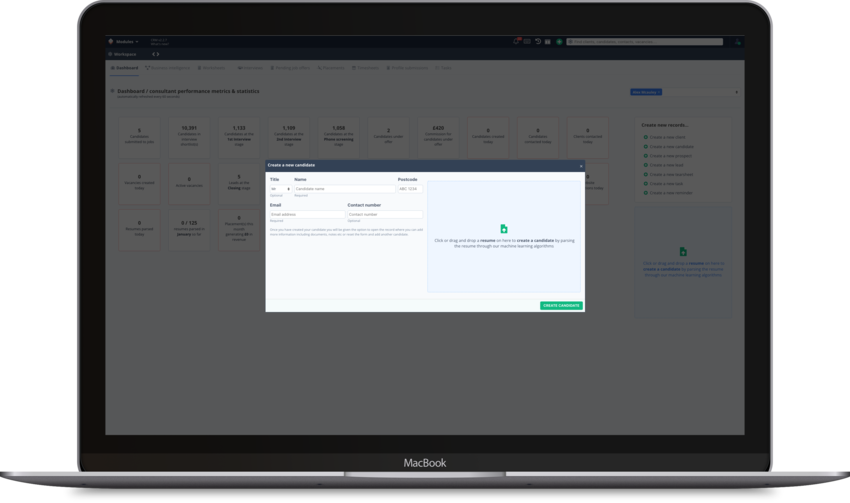Click the Create a new client link
850x503 pixels.
coord(667,137)
